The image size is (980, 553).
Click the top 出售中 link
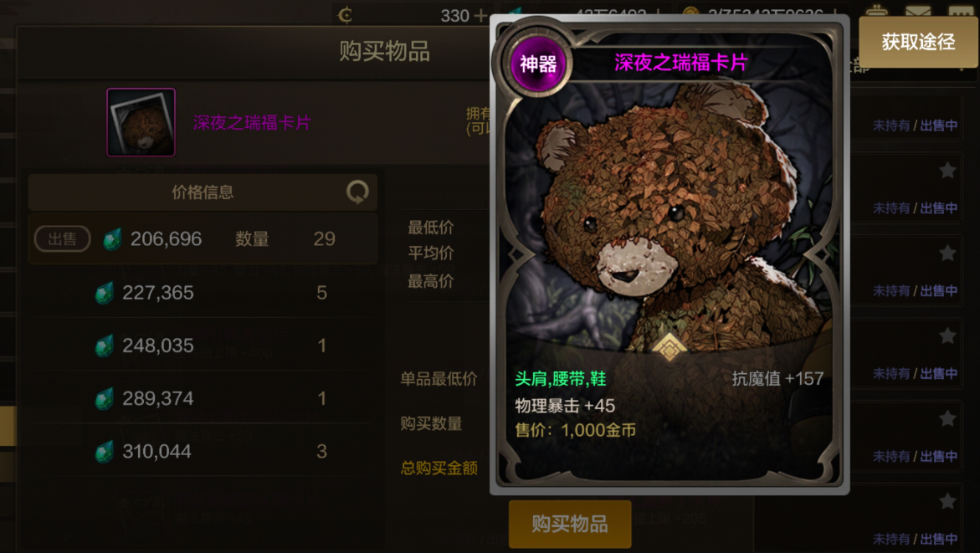tap(939, 125)
